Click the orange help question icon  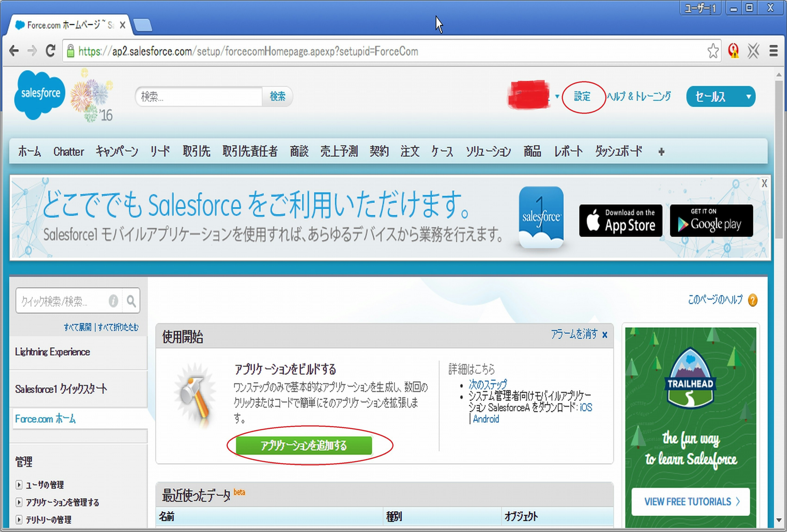[x=753, y=300]
